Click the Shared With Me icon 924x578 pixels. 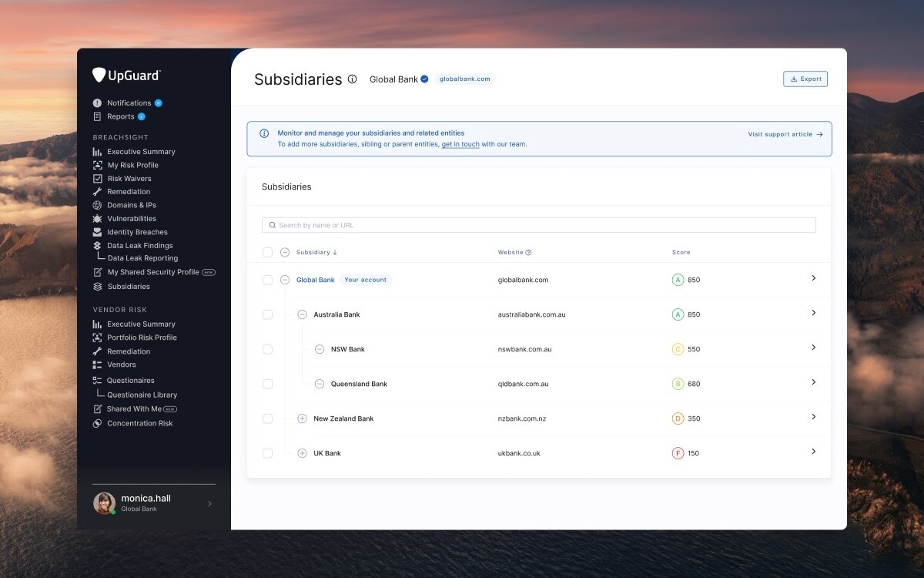pos(97,409)
